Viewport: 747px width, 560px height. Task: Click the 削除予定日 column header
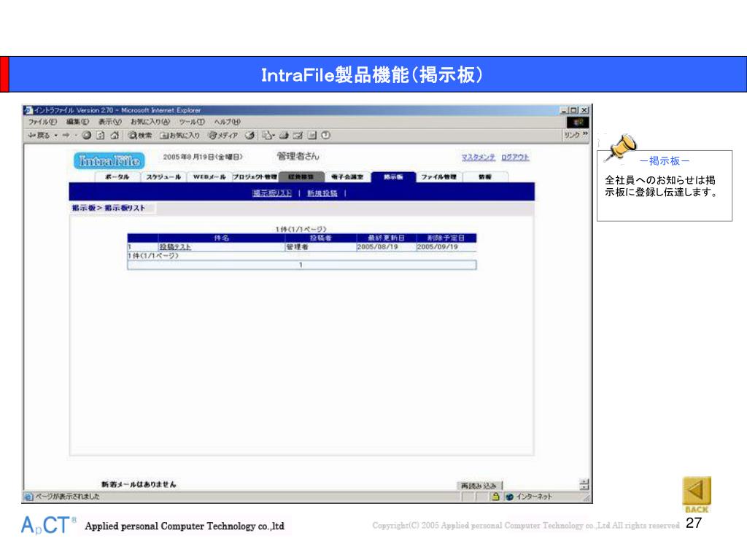[446, 238]
